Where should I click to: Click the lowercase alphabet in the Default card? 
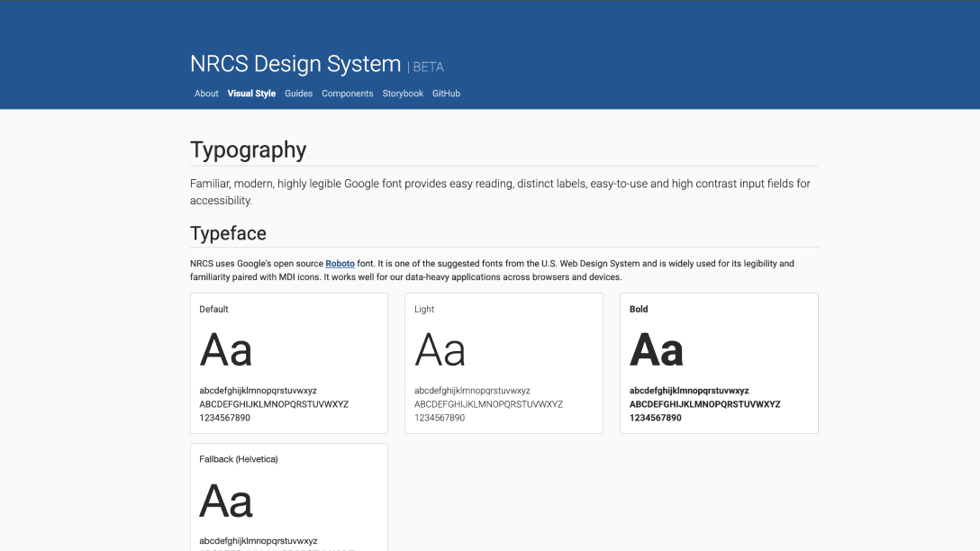pos(258,390)
